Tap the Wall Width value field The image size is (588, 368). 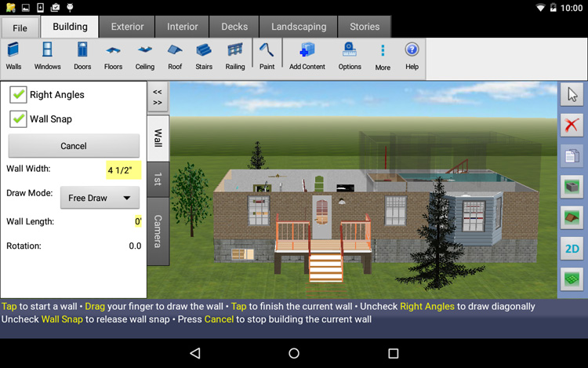[x=123, y=169]
